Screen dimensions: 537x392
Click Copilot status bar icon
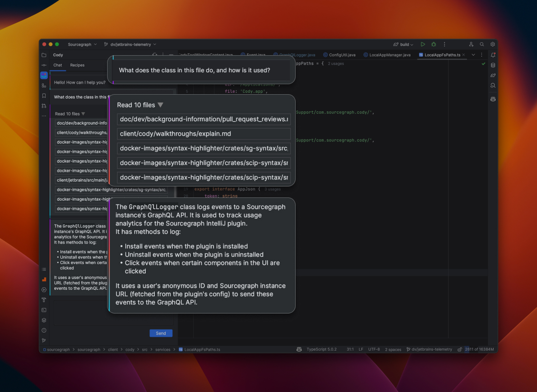299,350
